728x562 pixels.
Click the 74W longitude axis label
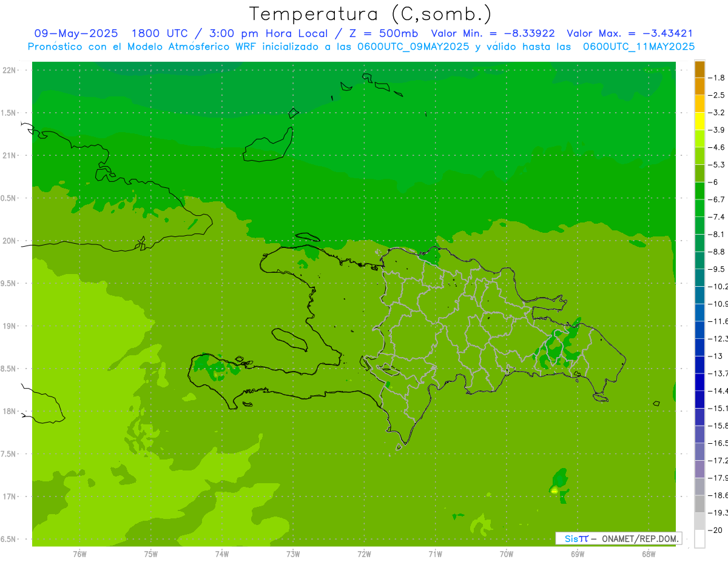coord(222,554)
